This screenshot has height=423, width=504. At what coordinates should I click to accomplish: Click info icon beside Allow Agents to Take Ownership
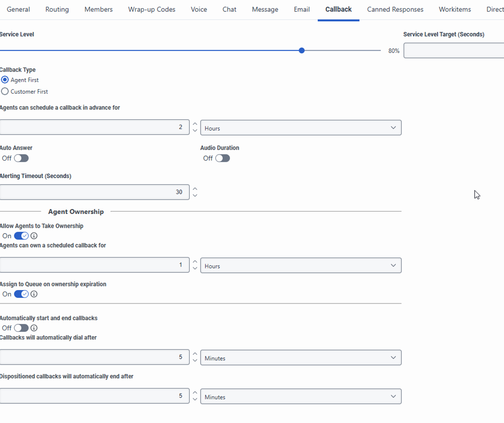coord(34,236)
